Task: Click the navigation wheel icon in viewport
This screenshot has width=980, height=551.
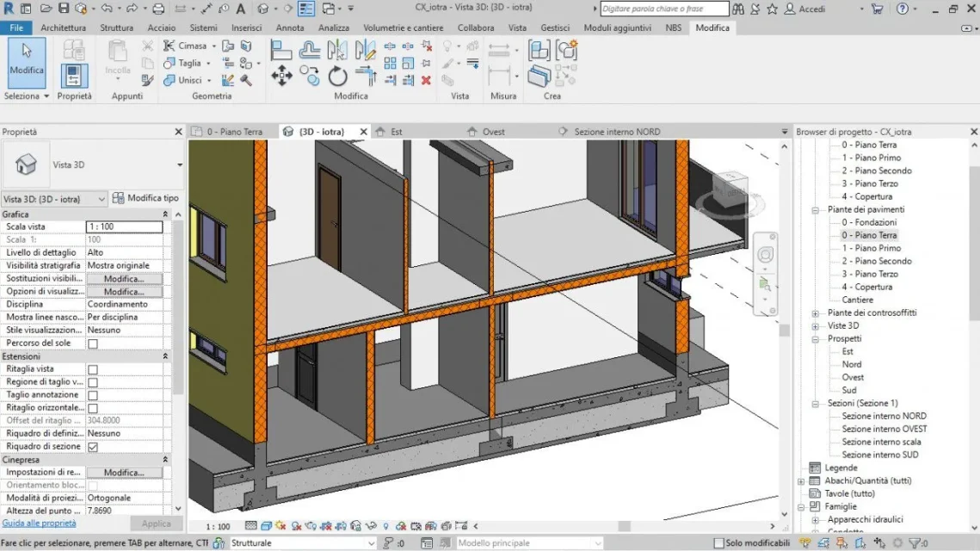Action: point(765,255)
